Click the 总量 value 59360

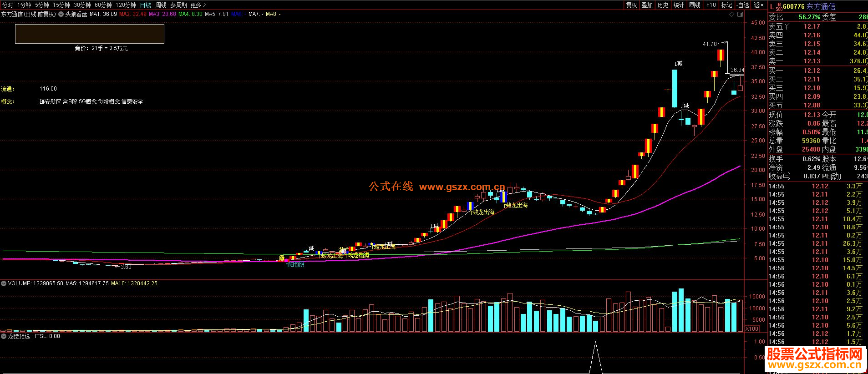[811, 141]
